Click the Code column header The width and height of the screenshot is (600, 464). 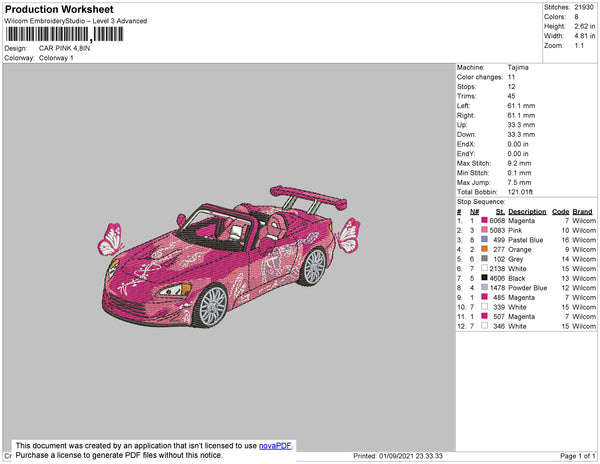pos(560,211)
